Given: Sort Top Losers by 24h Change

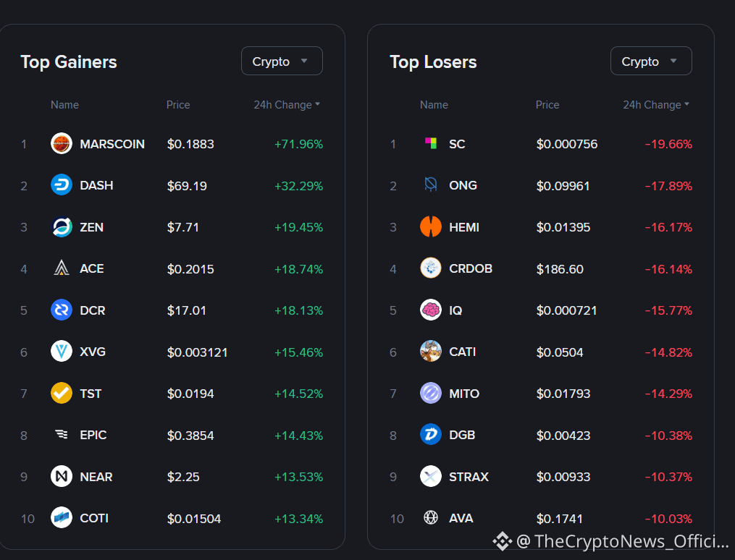Looking at the screenshot, I should [656, 105].
